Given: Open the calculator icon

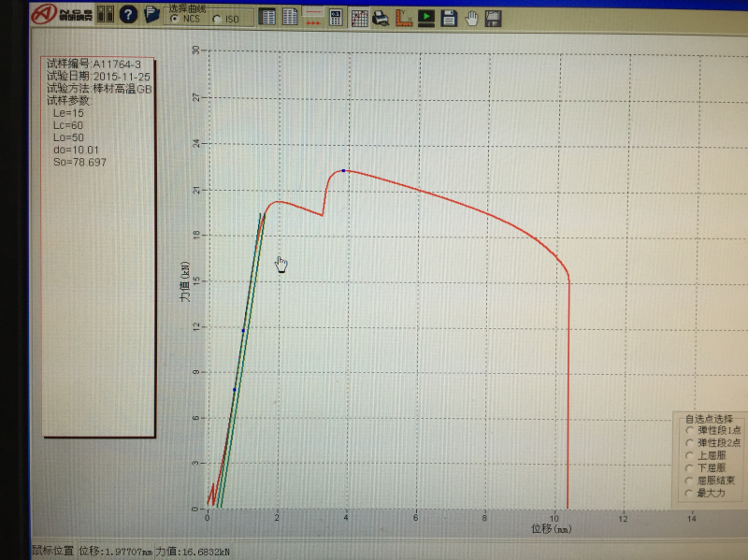Looking at the screenshot, I should tap(336, 17).
